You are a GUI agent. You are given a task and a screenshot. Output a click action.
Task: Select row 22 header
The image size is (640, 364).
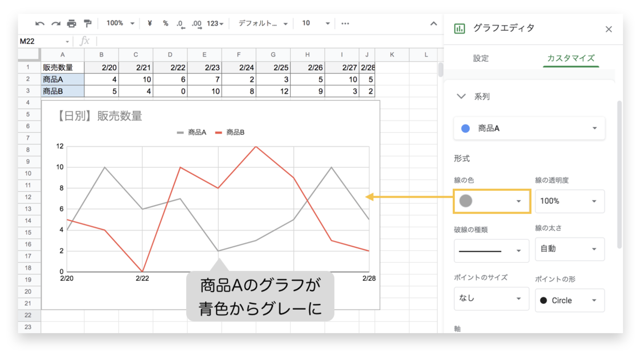[29, 315]
